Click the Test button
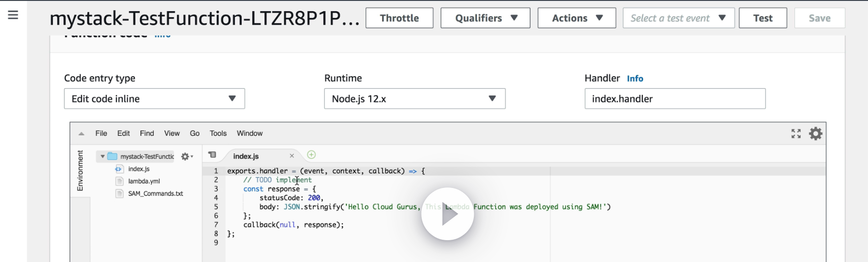Image resolution: width=868 pixels, height=262 pixels. tap(762, 18)
